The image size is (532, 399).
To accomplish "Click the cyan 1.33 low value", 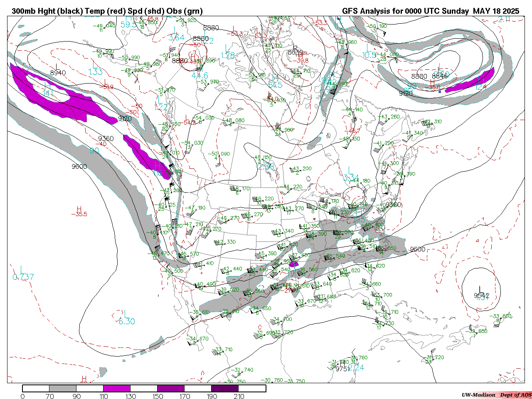I will point(95,72).
